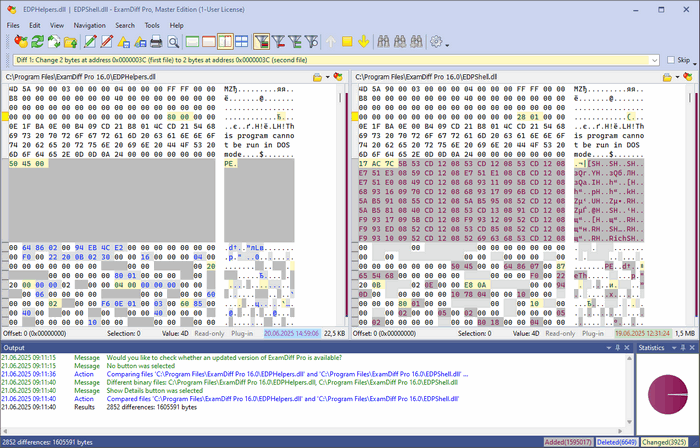Open Print Preview magnifier icon

pyautogui.click(x=173, y=42)
